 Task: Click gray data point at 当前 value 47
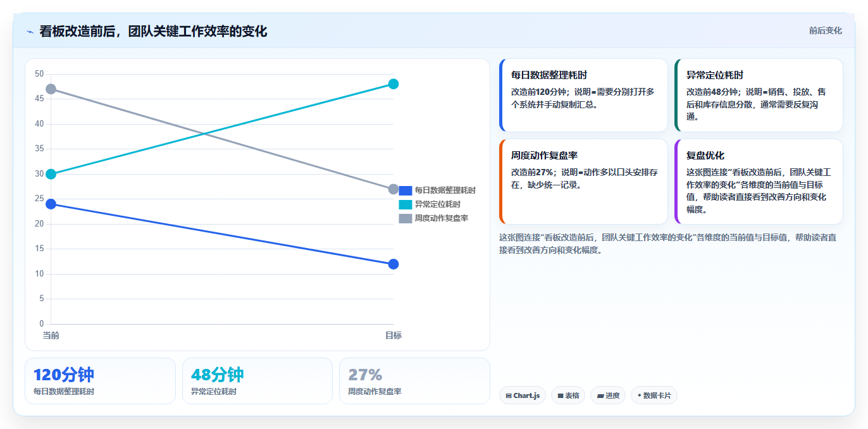pos(51,89)
